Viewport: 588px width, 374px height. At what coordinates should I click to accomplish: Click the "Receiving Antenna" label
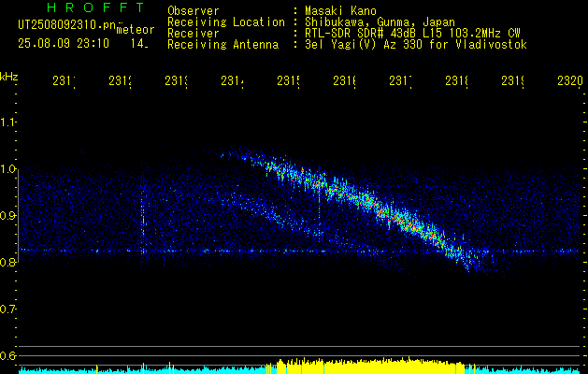point(222,45)
